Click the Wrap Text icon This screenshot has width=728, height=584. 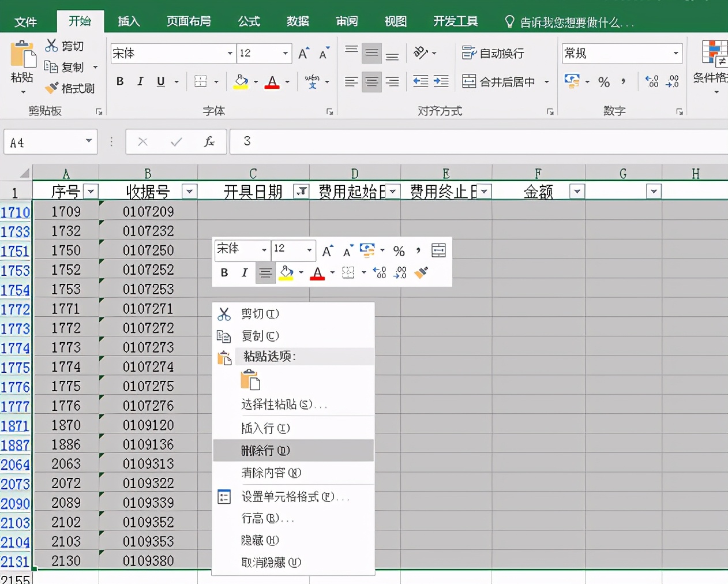[469, 53]
